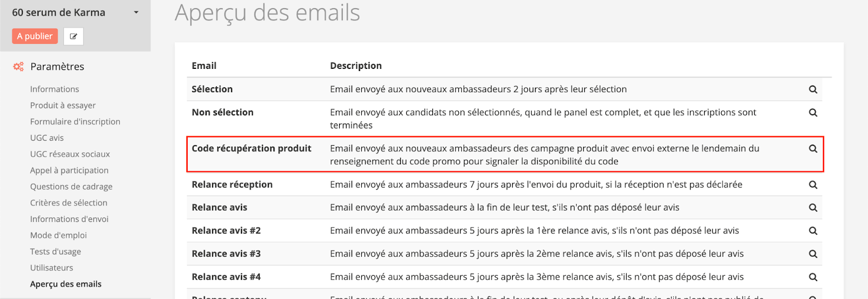Open preview of Code récupération produit email
This screenshot has width=868, height=299.
click(813, 148)
